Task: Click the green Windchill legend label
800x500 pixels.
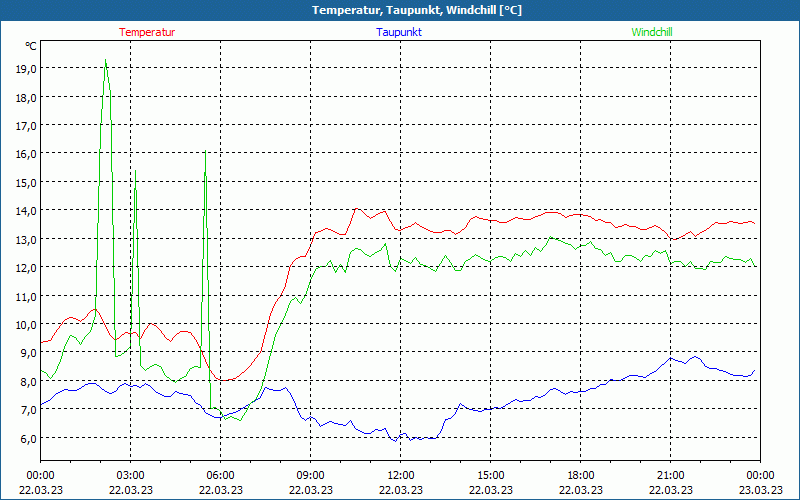Action: 652,32
